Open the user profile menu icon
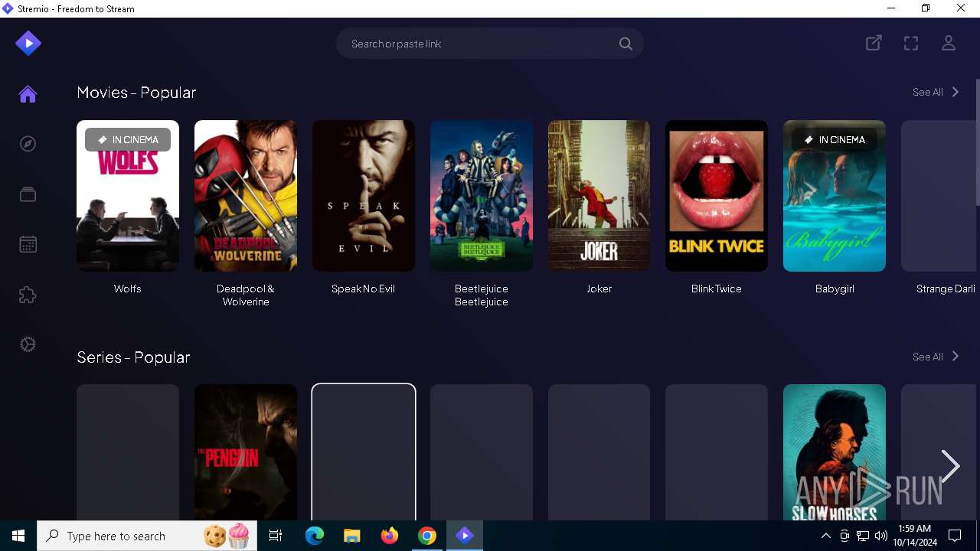The image size is (980, 551). pos(949,44)
